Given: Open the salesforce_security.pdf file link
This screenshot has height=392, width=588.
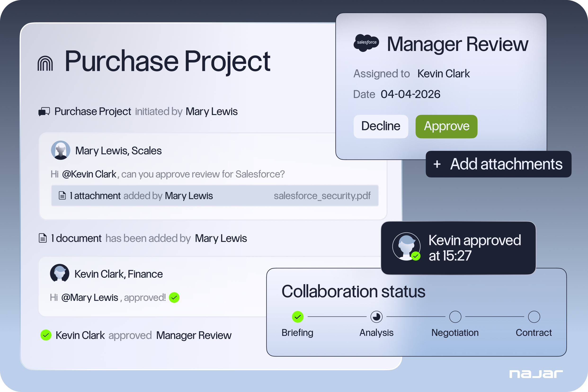Looking at the screenshot, I should (322, 196).
